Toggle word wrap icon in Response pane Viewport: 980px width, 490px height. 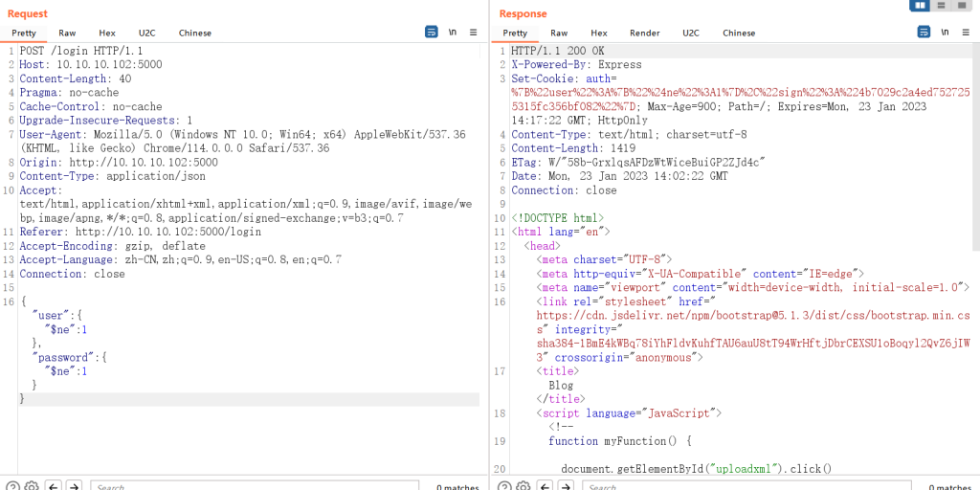coord(924,32)
